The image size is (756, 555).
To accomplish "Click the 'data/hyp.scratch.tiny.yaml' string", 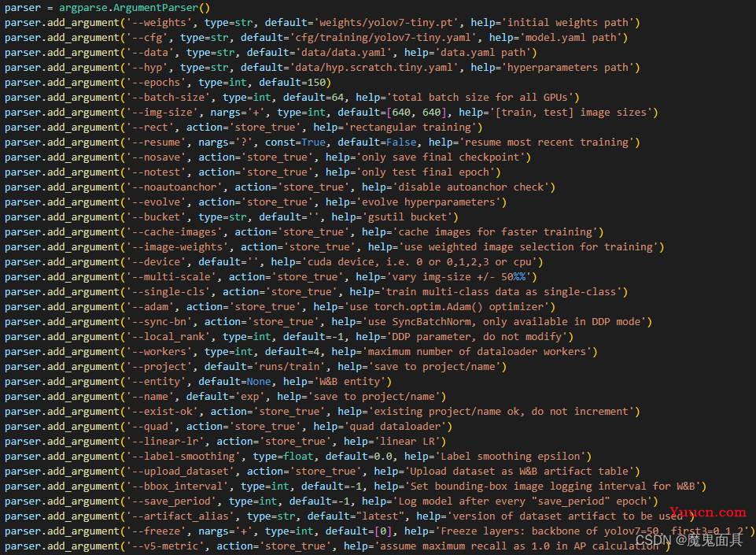I will tap(374, 68).
